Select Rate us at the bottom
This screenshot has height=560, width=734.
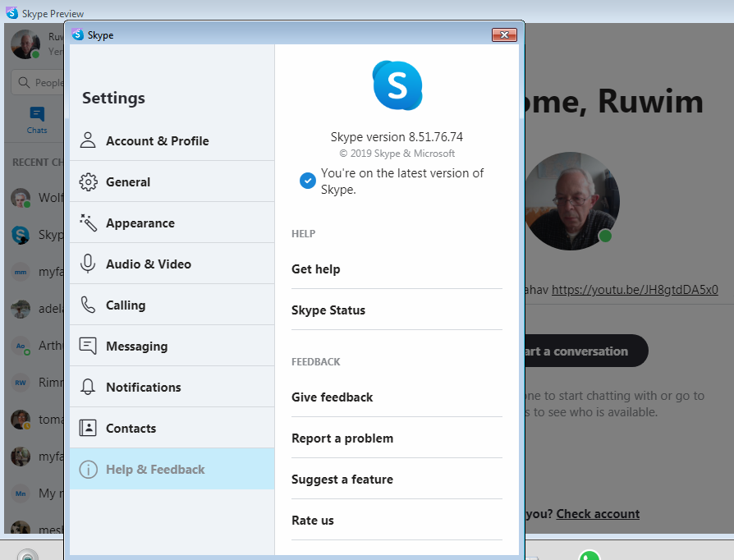tap(312, 520)
